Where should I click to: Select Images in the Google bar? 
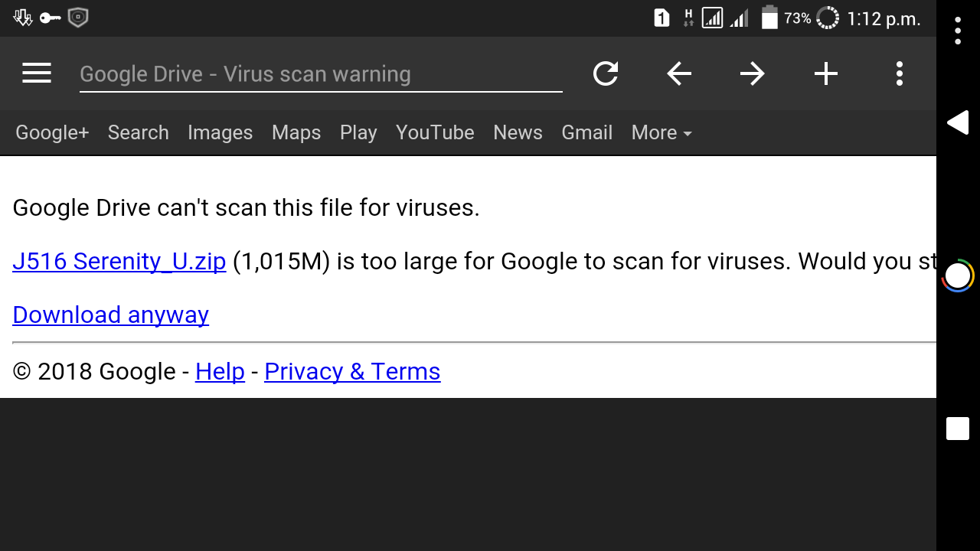pos(220,132)
